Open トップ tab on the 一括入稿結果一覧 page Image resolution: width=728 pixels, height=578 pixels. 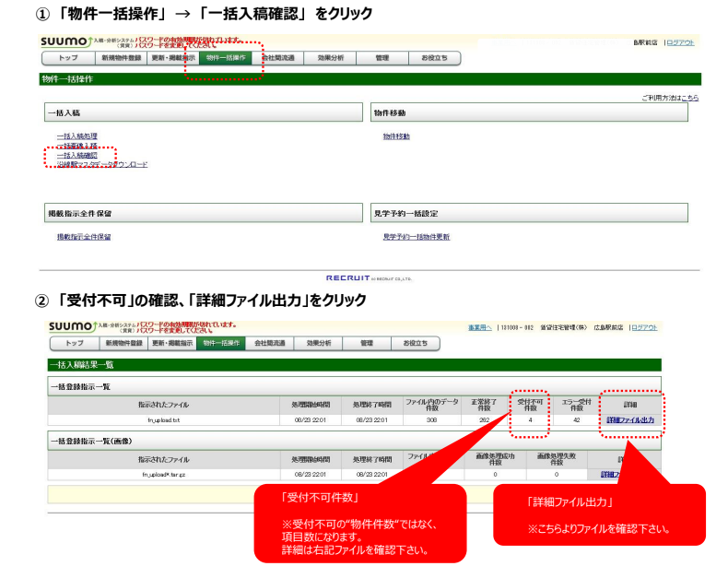pyautogui.click(x=75, y=343)
